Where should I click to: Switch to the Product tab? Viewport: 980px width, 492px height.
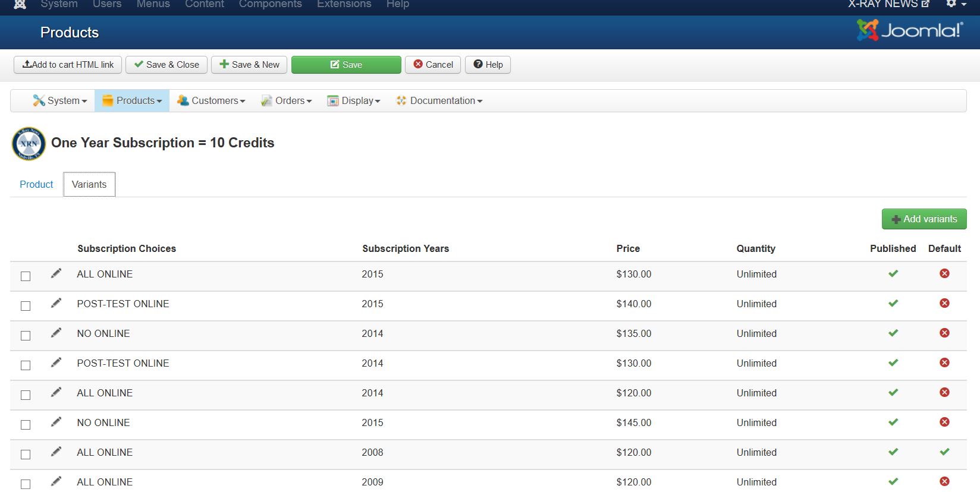pos(36,184)
